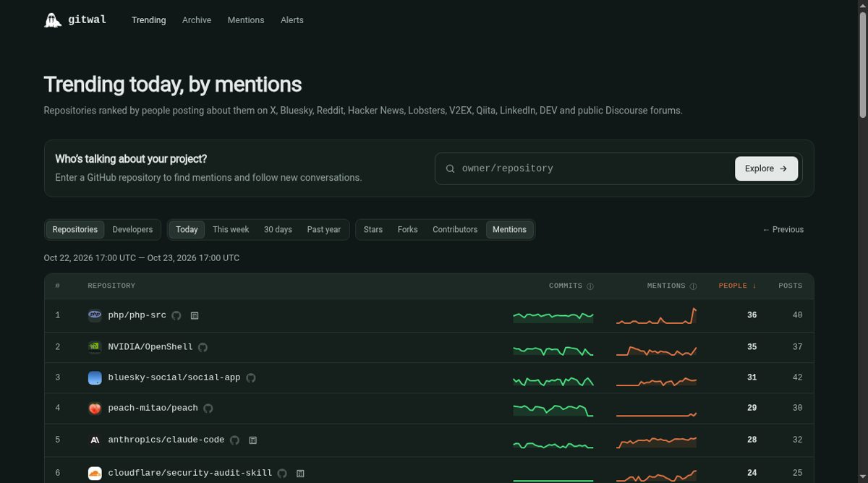The image size is (868, 483).
Task: Open anthropics/claude-code repository link
Action: 166,440
